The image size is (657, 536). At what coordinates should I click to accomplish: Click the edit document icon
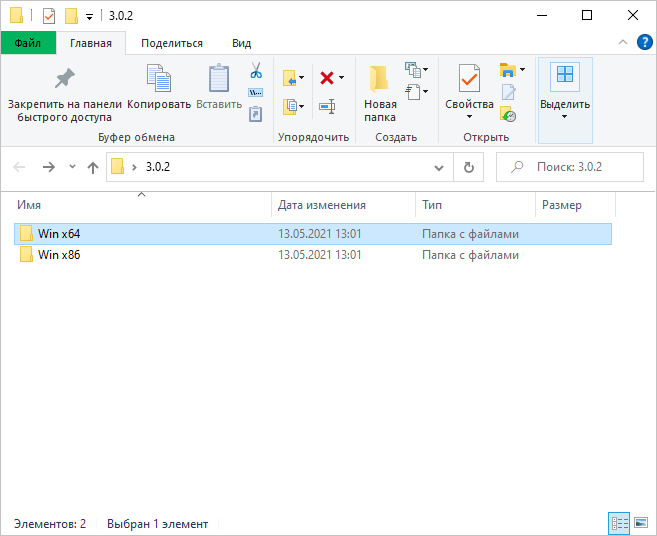pyautogui.click(x=508, y=92)
